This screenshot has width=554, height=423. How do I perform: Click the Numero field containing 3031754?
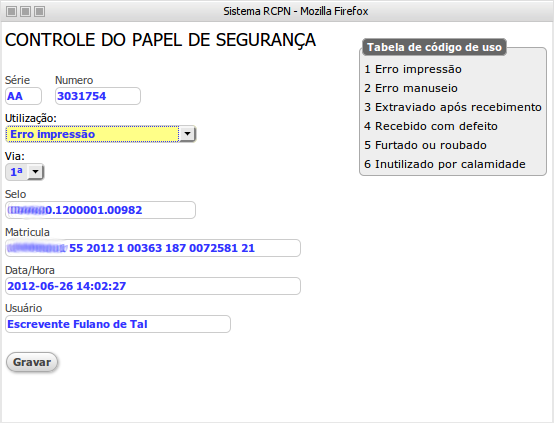98,96
